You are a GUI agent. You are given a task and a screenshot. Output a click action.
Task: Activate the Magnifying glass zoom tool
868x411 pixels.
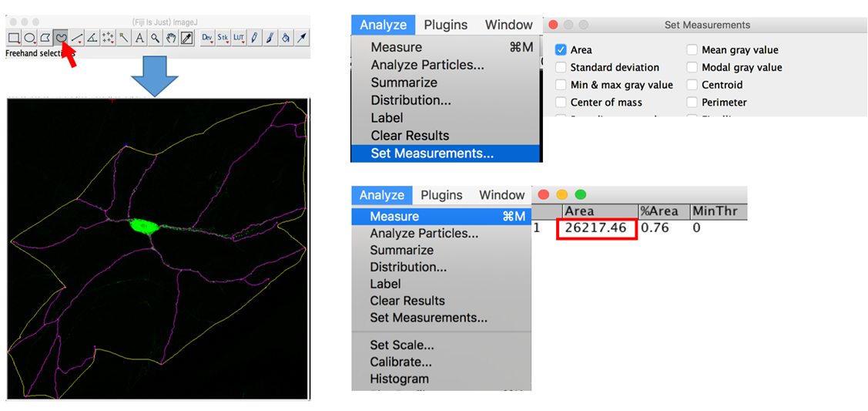155,37
